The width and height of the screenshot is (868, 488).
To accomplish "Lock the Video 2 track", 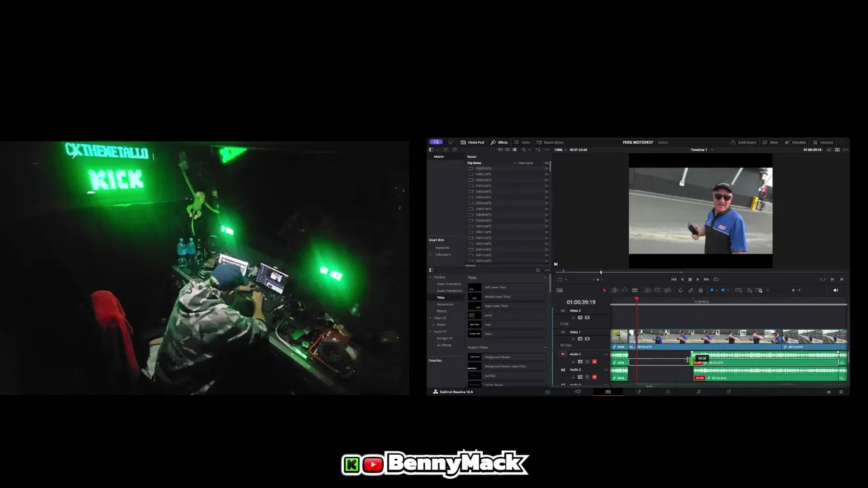I will tap(573, 317).
